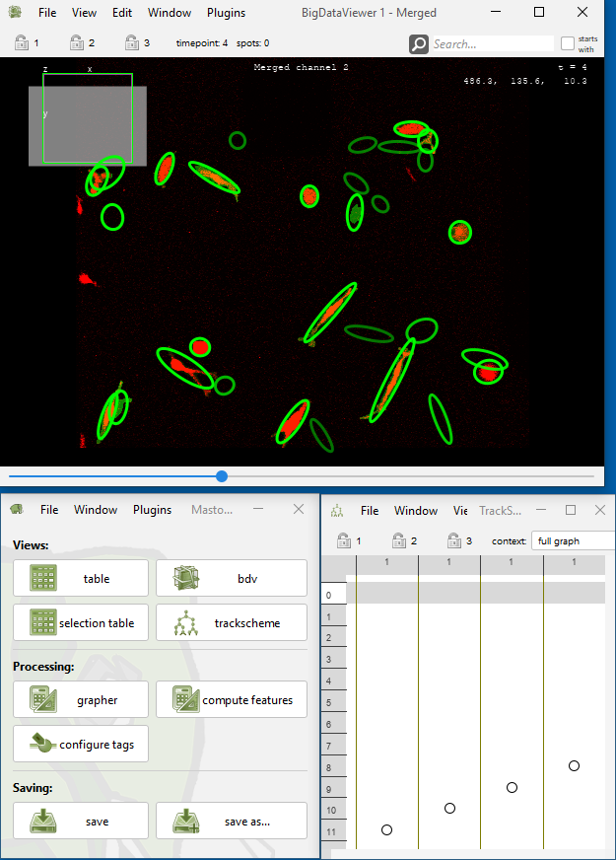Open a new bdv view
This screenshot has width=616, height=860.
(232, 578)
